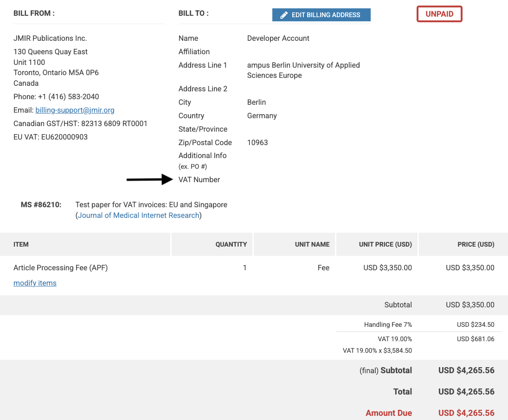The width and height of the screenshot is (508, 420).
Task: Select the ITEM column header
Action: tap(21, 244)
